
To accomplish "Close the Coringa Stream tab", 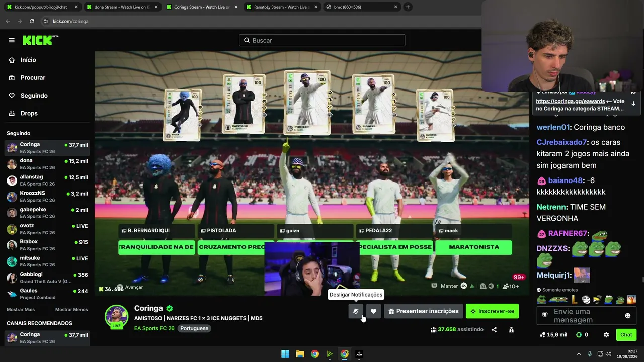I will click(236, 7).
